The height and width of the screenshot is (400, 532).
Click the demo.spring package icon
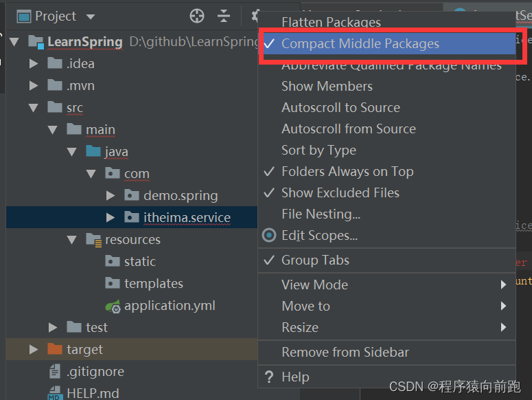tap(132, 195)
